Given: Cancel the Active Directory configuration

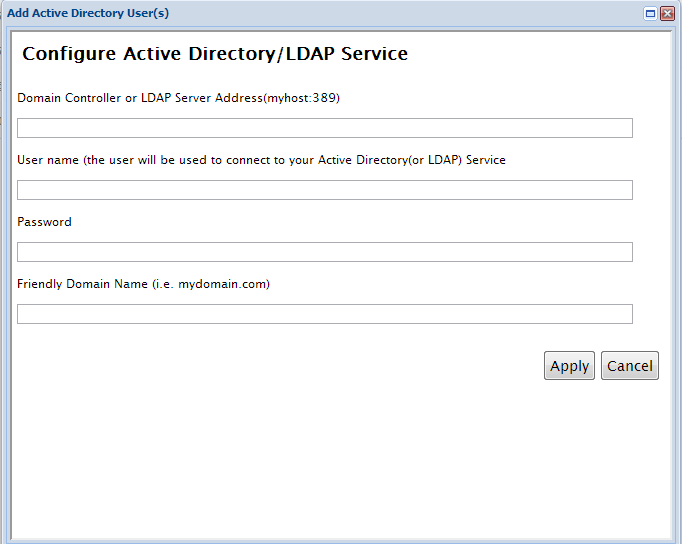Looking at the screenshot, I should [630, 366].
